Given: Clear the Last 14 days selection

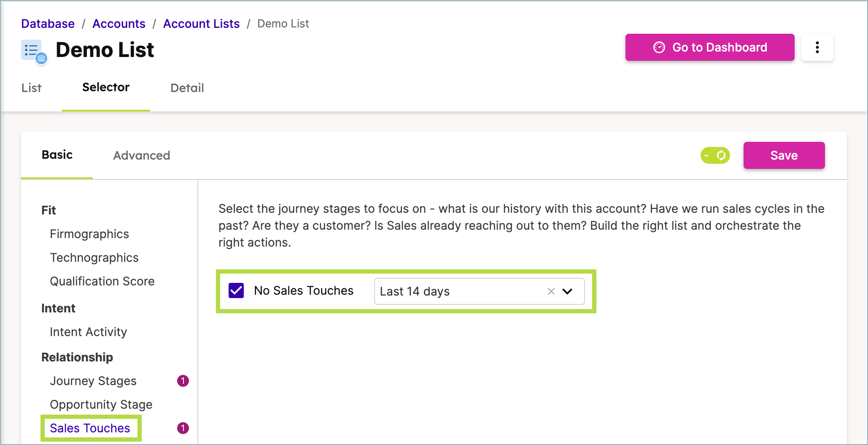Looking at the screenshot, I should pyautogui.click(x=551, y=291).
